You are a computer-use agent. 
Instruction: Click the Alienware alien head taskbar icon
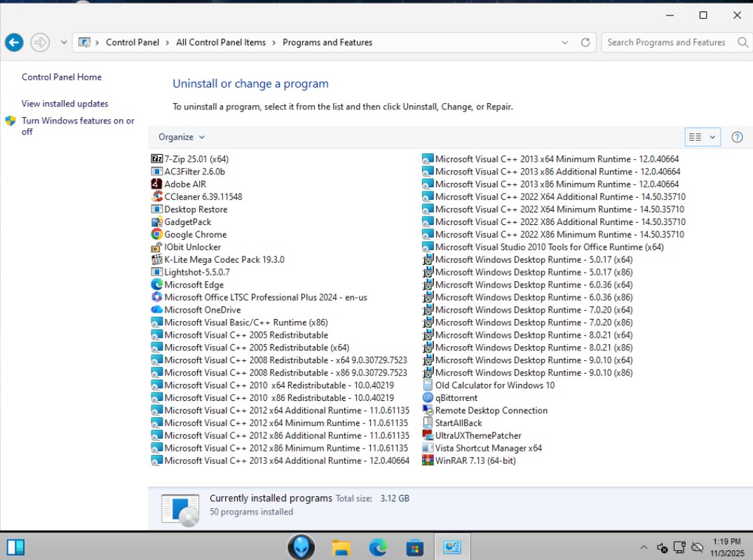click(301, 547)
